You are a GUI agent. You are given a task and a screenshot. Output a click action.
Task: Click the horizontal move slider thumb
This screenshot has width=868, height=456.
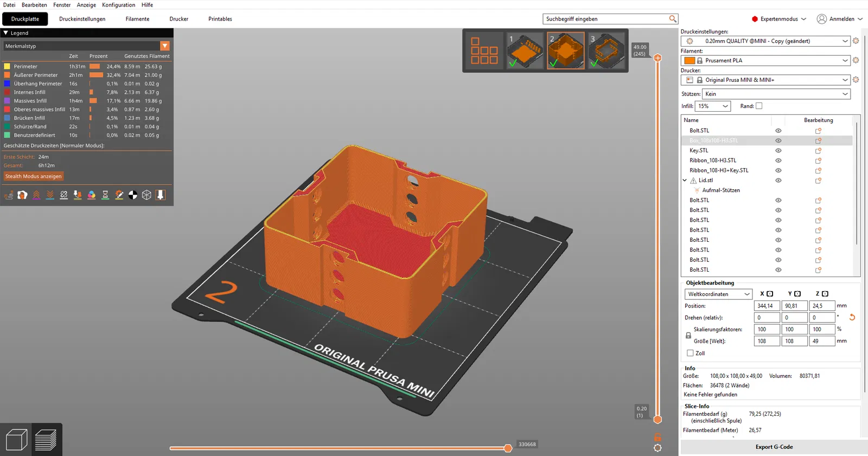[x=508, y=448]
